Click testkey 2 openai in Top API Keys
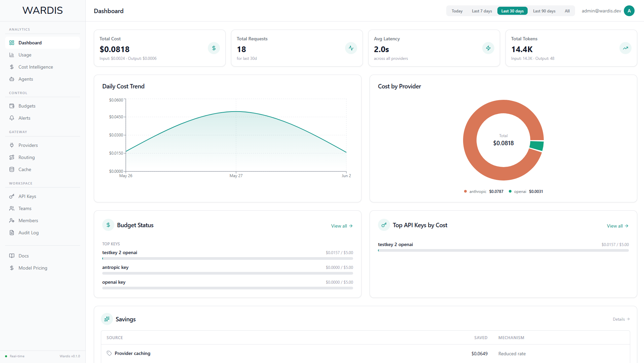This screenshot has width=644, height=363. tap(395, 244)
